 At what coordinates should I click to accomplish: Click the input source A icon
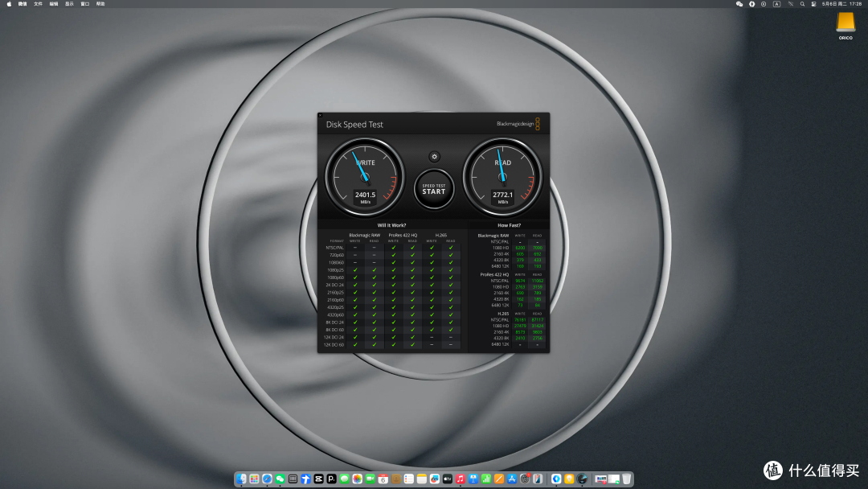click(776, 4)
